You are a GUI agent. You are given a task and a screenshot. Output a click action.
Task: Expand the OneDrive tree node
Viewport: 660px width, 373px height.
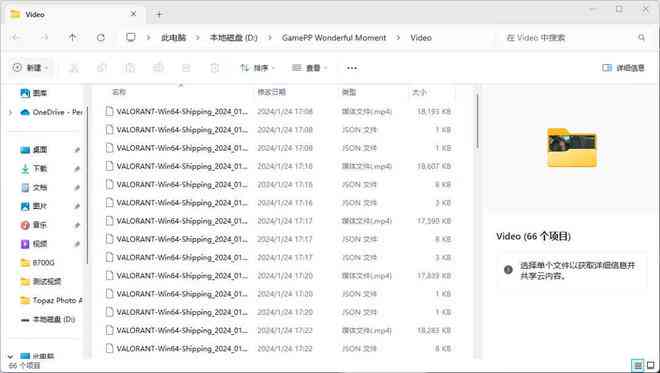click(x=11, y=112)
